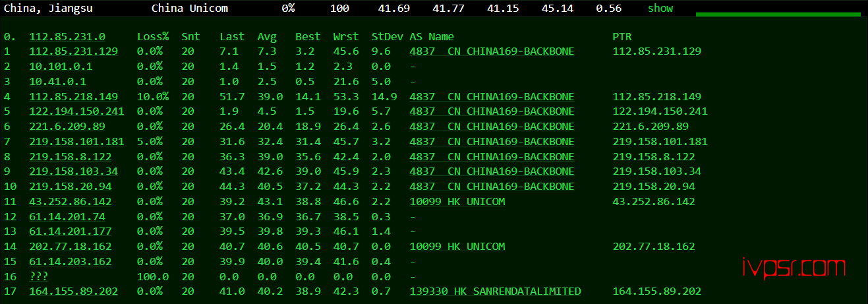Click header IP link 112.85.231.0

(67, 37)
